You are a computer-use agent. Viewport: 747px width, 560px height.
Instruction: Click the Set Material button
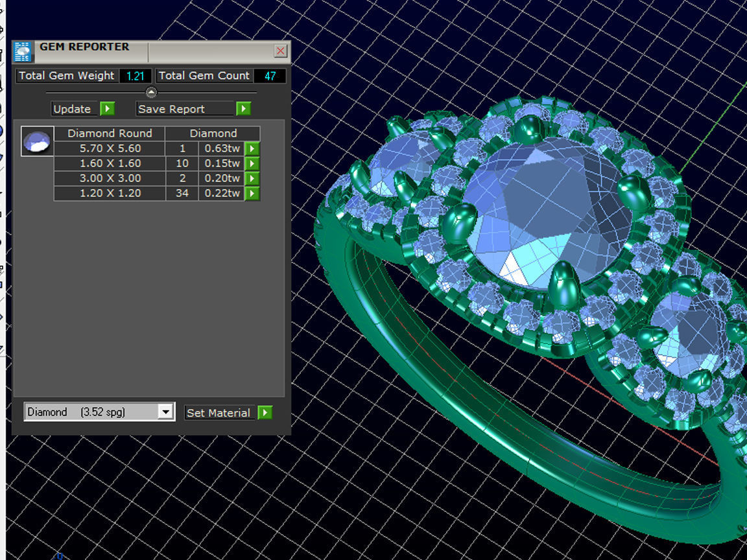tap(220, 413)
